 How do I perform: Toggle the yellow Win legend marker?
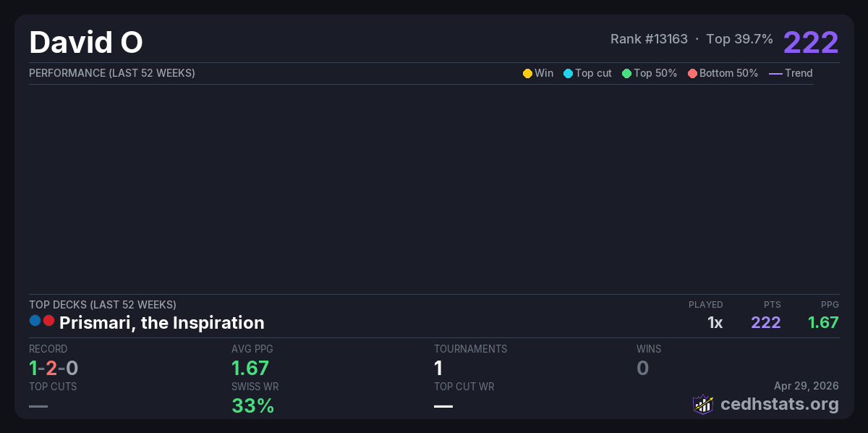tap(527, 73)
